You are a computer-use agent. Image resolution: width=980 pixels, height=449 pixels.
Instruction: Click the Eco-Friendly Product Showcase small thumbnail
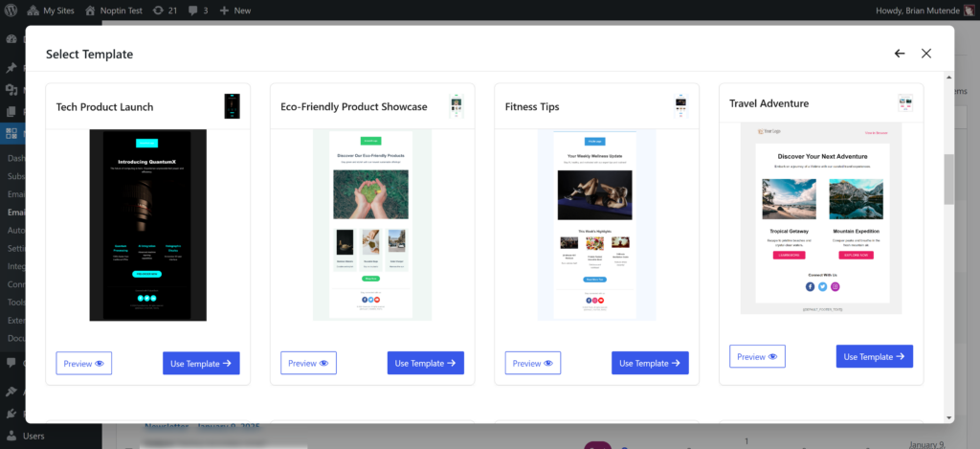click(x=457, y=106)
